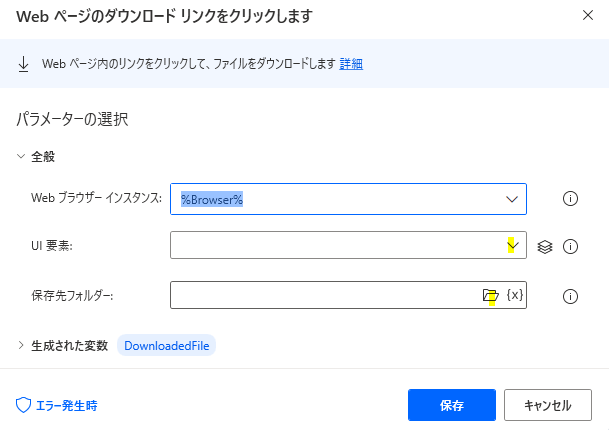Click the {x} variable selector icon

pos(515,295)
